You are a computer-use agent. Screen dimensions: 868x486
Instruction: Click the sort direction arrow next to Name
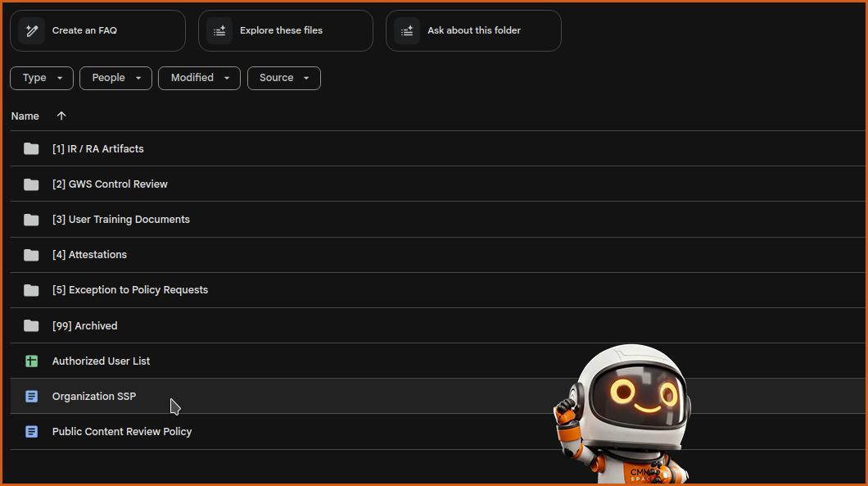pyautogui.click(x=61, y=116)
